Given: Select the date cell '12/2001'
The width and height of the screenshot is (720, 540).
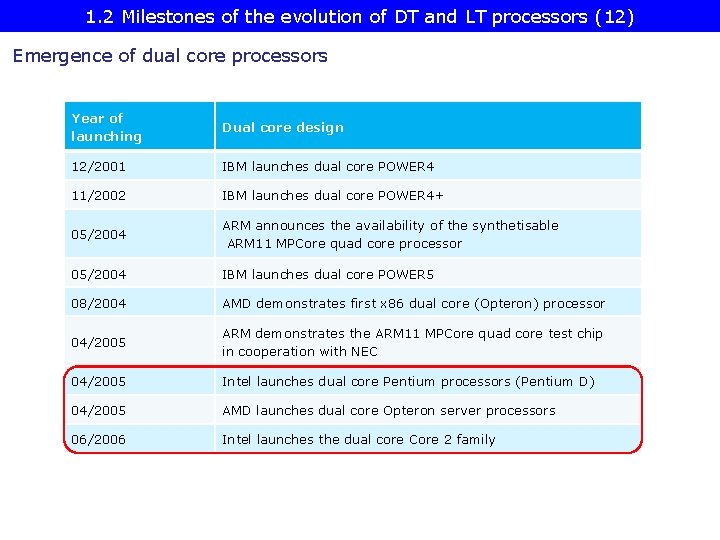Looking at the screenshot, I should point(139,166).
